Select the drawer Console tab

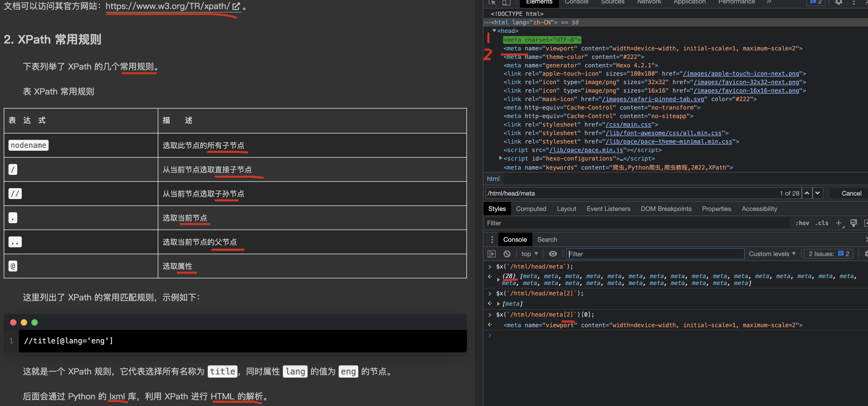coord(514,239)
